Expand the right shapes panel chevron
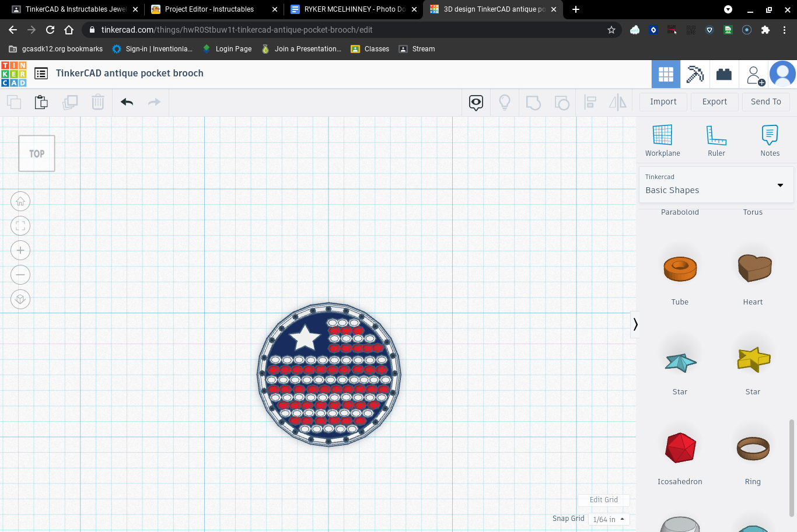The image size is (797, 532). (x=635, y=324)
